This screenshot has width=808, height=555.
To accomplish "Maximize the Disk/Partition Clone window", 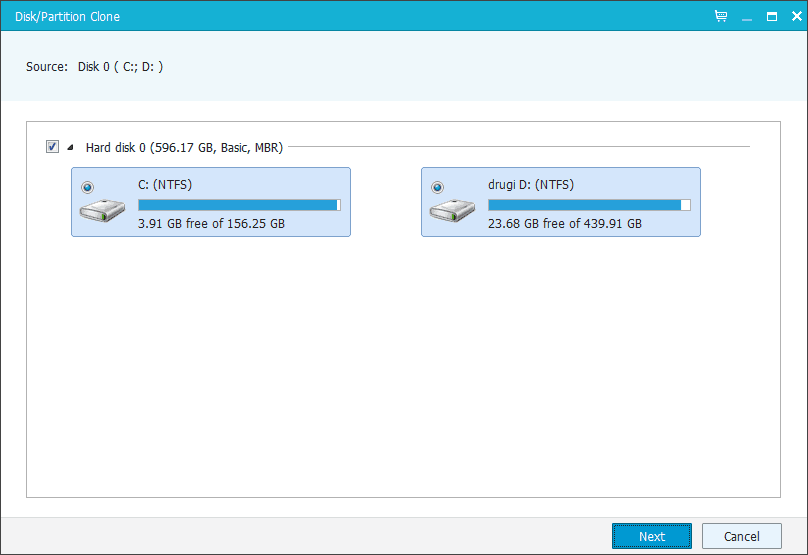I will (772, 16).
